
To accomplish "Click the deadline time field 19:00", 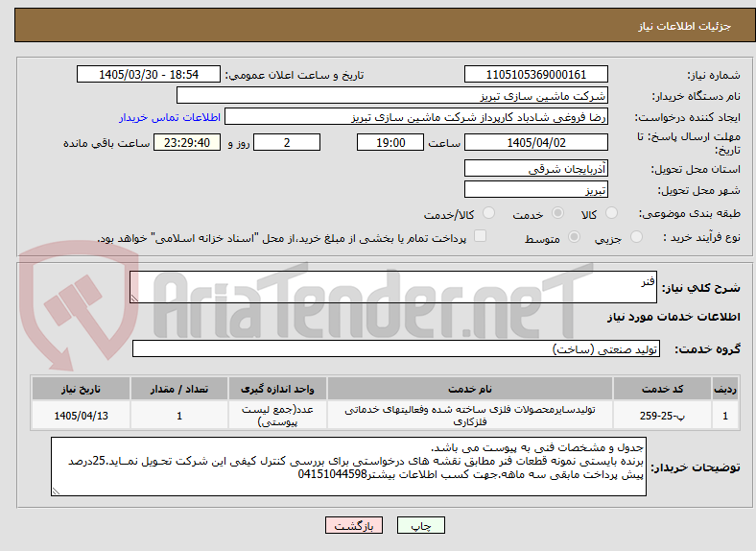I will [x=390, y=143].
